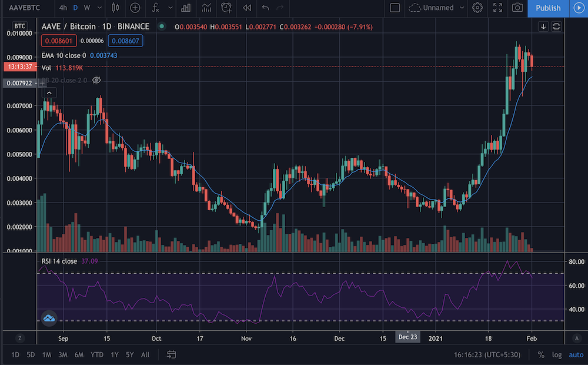
Task: Click the plus icon beside 0.007922 price label
Action: click(x=42, y=83)
